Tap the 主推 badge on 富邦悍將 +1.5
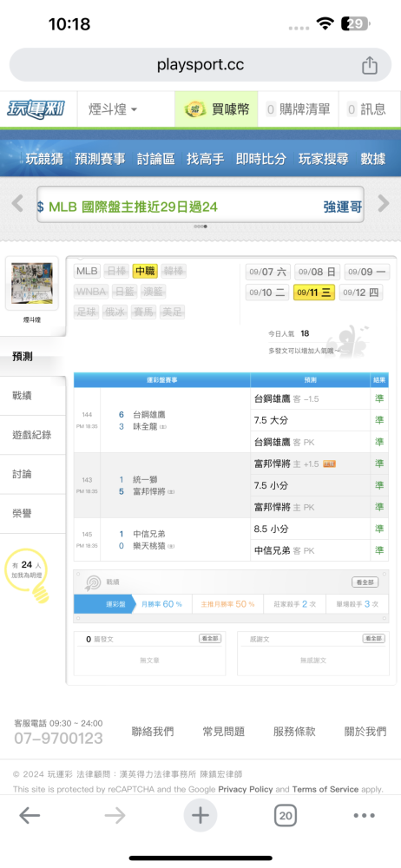The height and width of the screenshot is (868, 401). coord(330,464)
